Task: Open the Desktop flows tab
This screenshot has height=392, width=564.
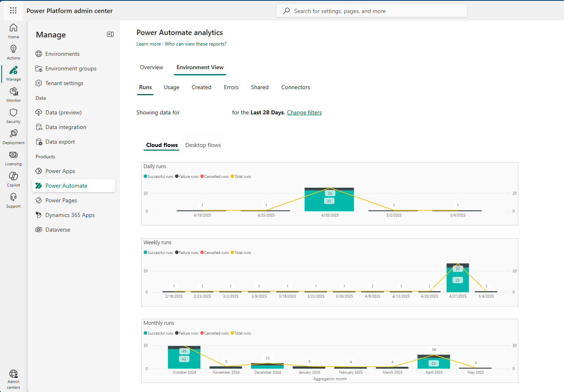Action: click(203, 145)
